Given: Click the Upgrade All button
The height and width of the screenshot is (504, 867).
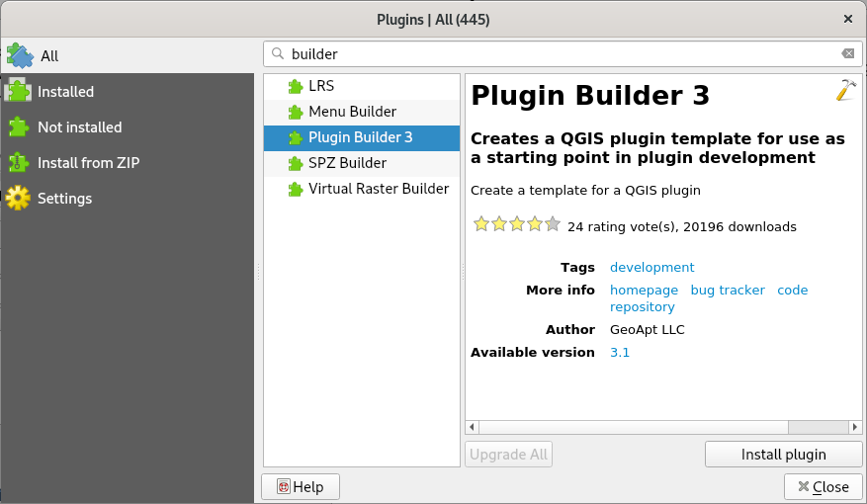Looking at the screenshot, I should (509, 455).
